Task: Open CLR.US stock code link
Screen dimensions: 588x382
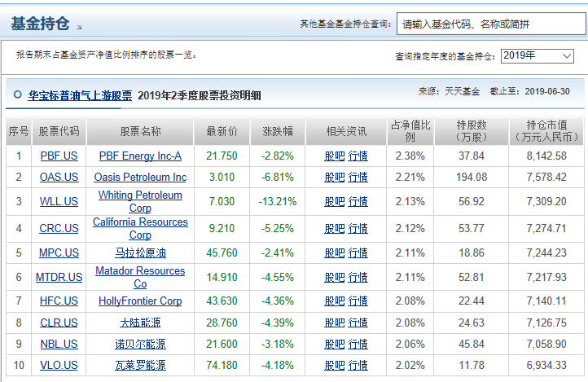Action: pyautogui.click(x=59, y=323)
